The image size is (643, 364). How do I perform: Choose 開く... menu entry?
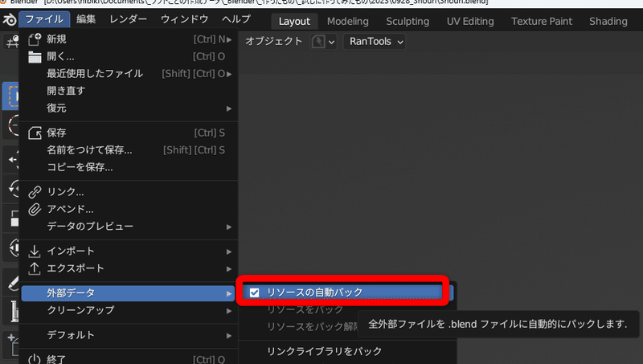click(128, 56)
